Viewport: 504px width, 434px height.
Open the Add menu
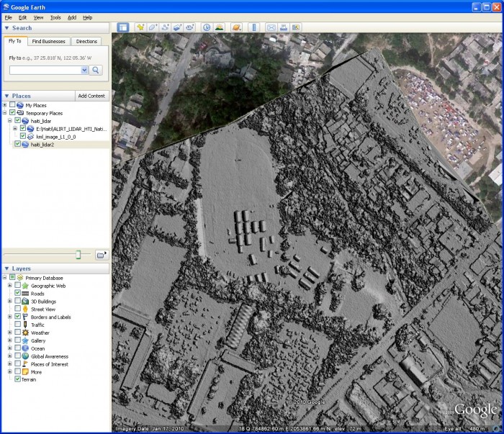pyautogui.click(x=72, y=18)
